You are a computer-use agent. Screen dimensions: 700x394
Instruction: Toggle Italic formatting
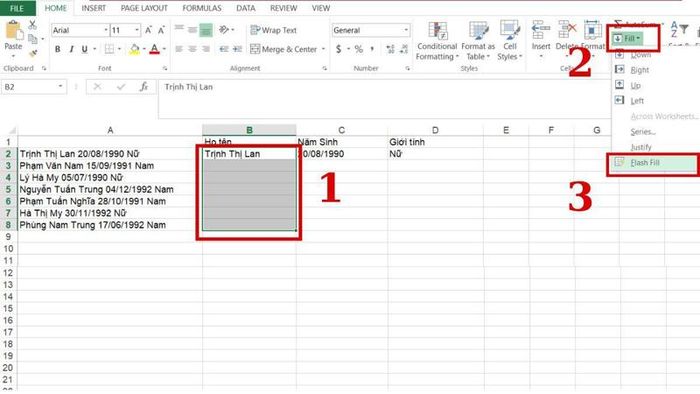pyautogui.click(x=71, y=49)
